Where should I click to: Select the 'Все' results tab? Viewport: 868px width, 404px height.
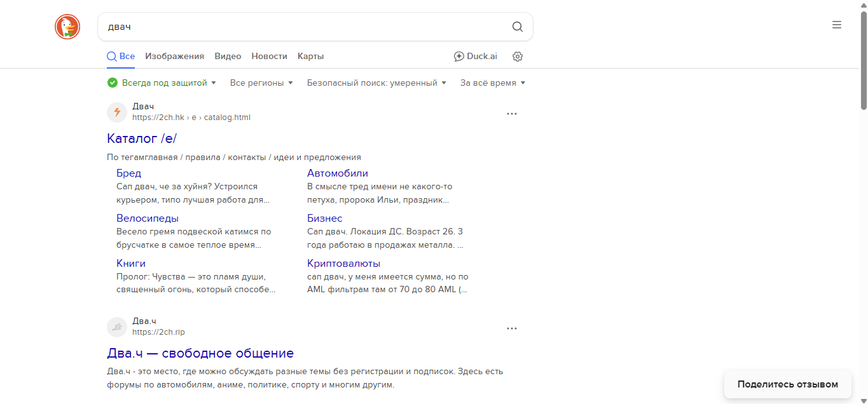tap(121, 57)
